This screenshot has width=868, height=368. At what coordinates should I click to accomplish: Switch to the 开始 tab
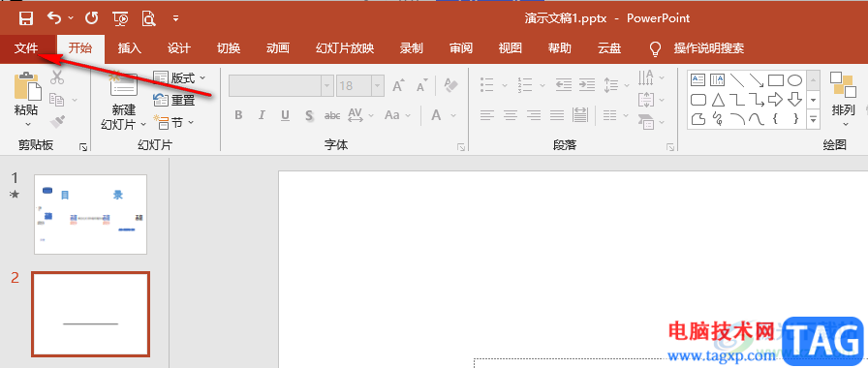coord(80,48)
